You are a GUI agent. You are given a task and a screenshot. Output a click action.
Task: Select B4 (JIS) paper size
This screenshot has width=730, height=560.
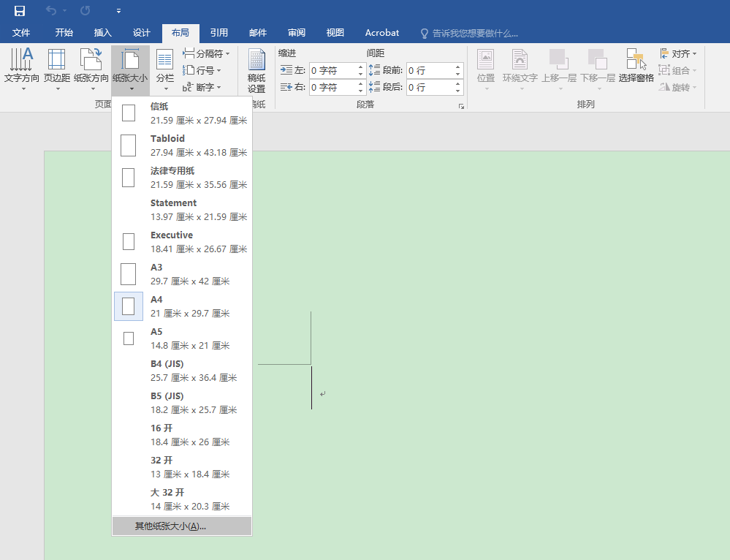coord(182,371)
